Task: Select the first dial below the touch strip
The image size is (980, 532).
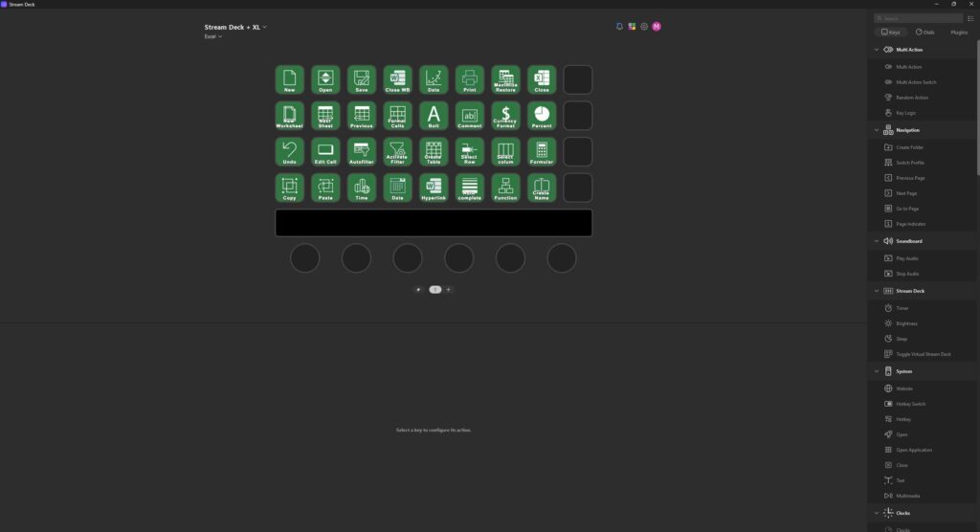Action: coord(305,258)
